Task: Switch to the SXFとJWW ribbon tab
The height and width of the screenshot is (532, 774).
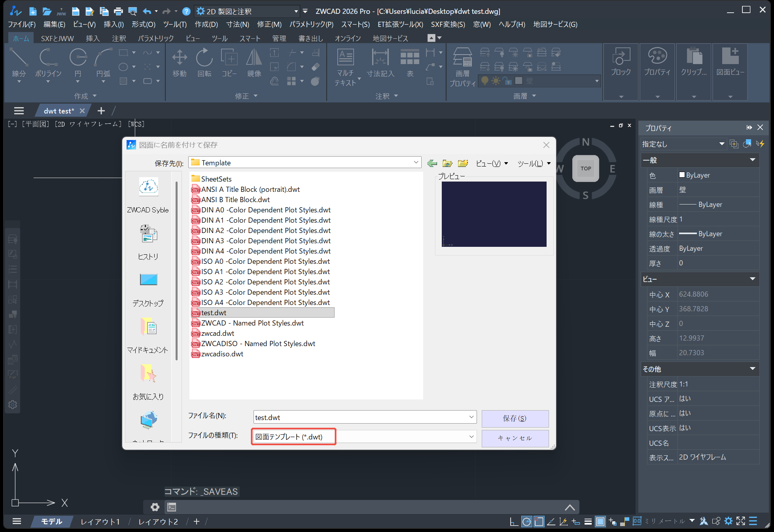Action: tap(57, 38)
